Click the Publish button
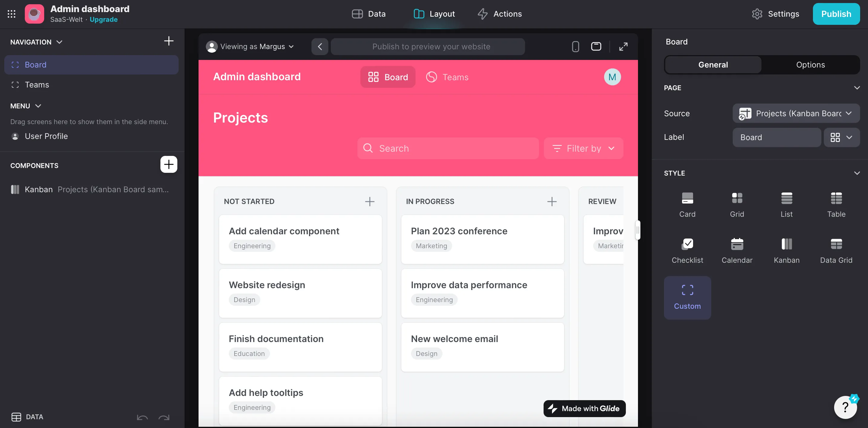The width and height of the screenshot is (868, 428). point(836,14)
